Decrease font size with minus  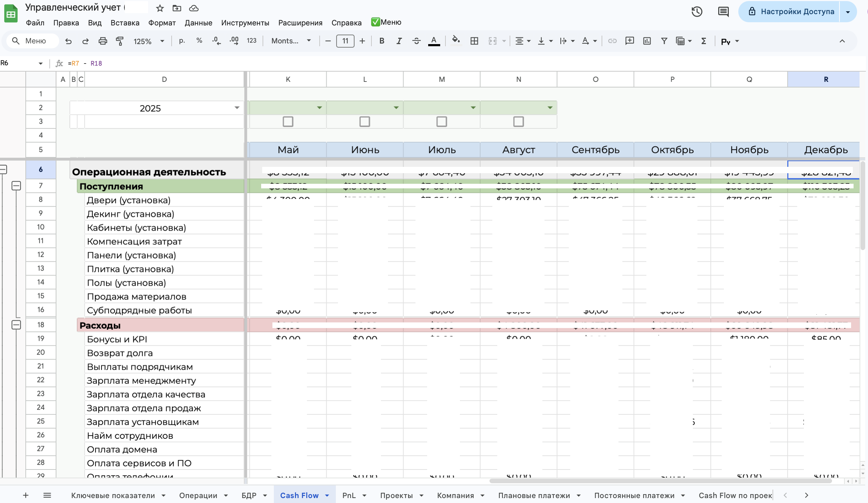click(328, 41)
